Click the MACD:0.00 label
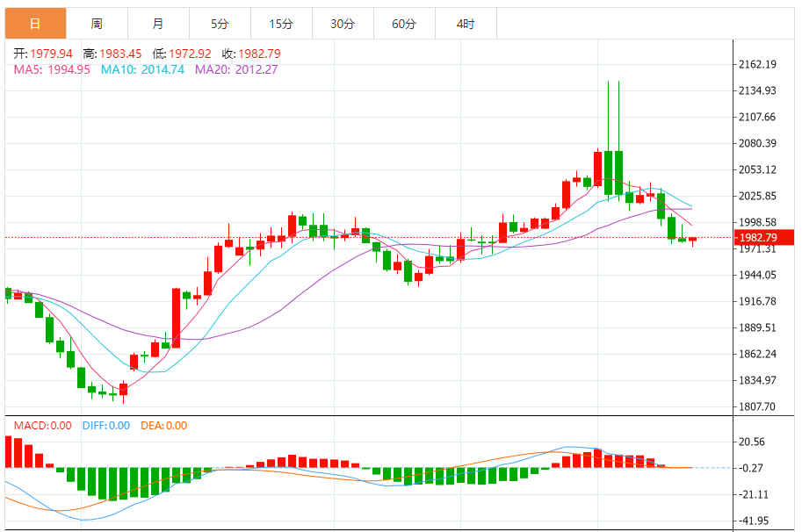Image resolution: width=802 pixels, height=532 pixels. pos(42,426)
